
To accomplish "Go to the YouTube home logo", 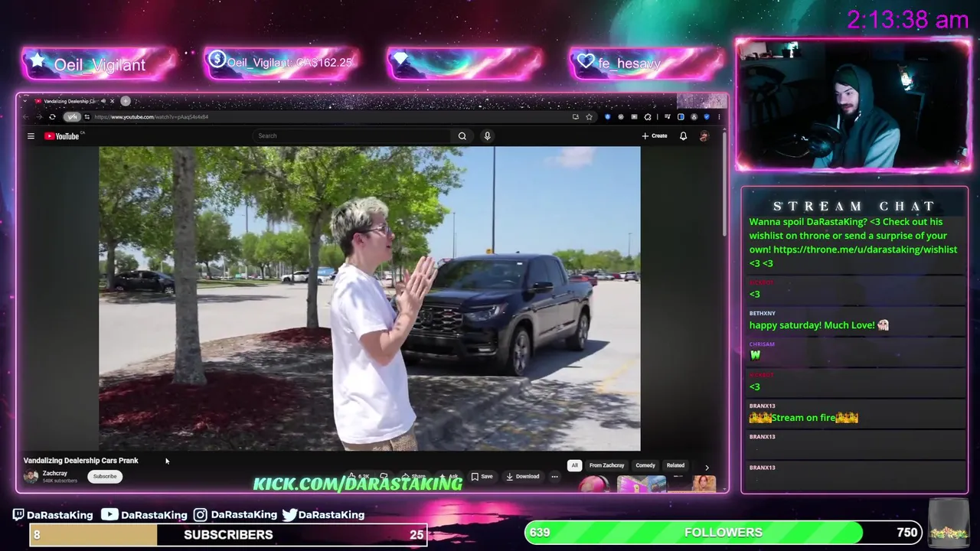I will (x=62, y=136).
